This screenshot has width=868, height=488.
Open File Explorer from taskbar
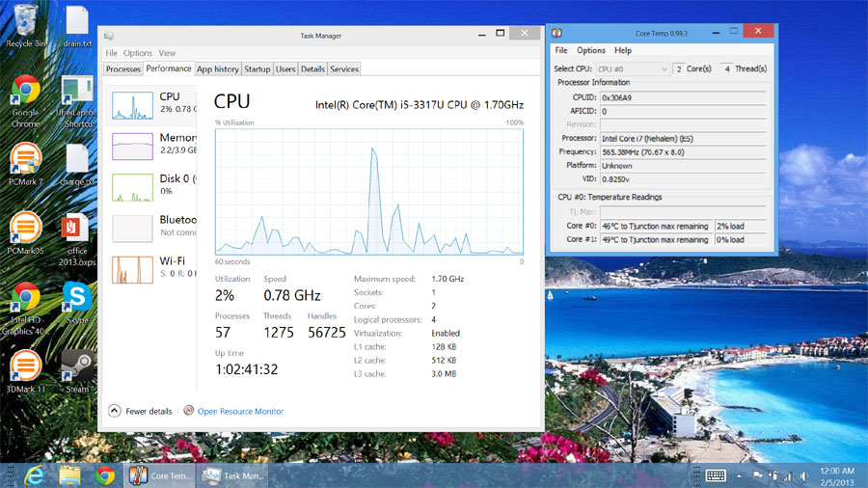point(69,475)
